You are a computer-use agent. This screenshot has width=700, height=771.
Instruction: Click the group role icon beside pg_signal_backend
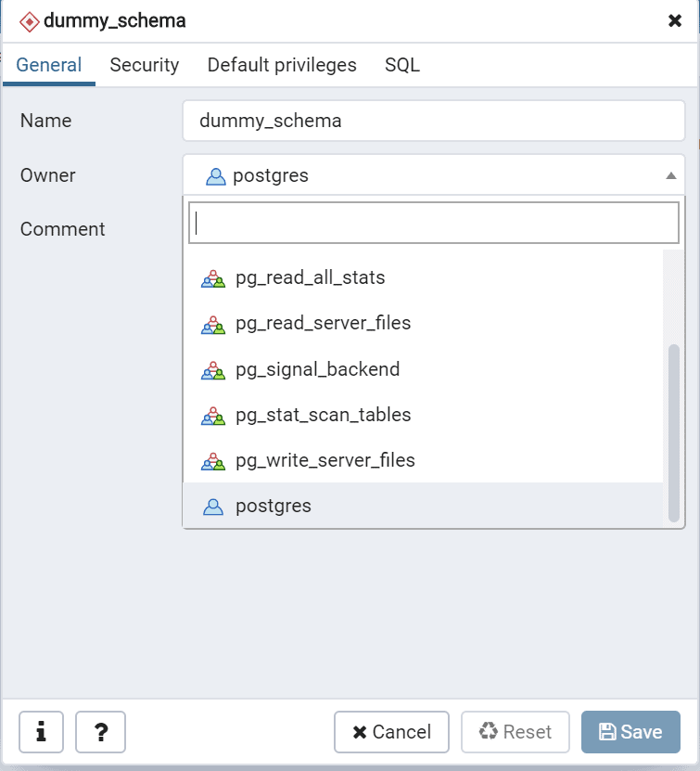[x=213, y=370]
